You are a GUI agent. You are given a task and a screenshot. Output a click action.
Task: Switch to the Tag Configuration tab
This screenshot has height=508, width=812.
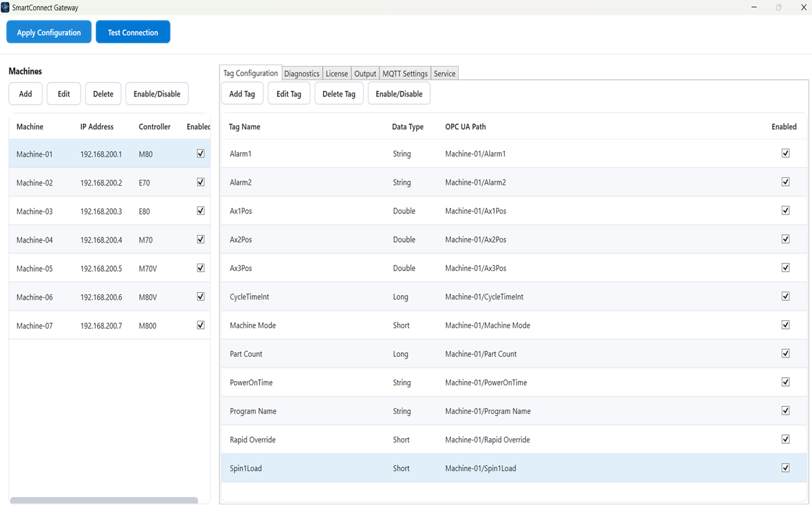(251, 73)
